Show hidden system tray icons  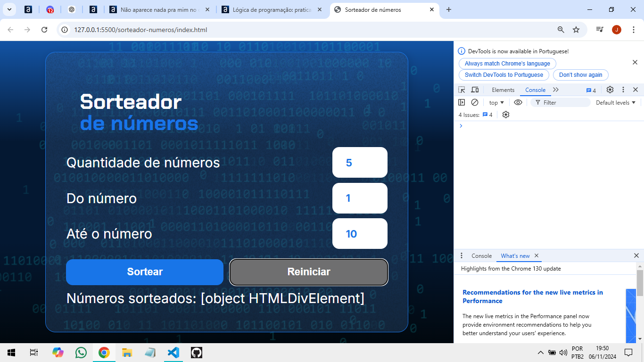pyautogui.click(x=541, y=353)
